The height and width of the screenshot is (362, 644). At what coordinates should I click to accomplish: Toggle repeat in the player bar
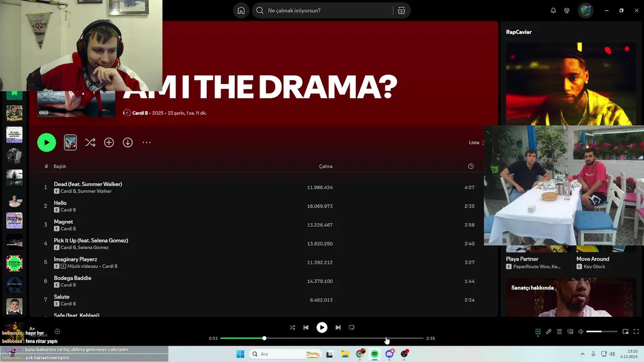352,327
